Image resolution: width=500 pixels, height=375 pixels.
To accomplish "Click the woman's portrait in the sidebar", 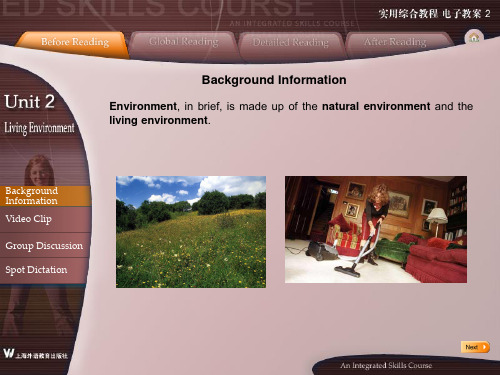I will [x=40, y=170].
